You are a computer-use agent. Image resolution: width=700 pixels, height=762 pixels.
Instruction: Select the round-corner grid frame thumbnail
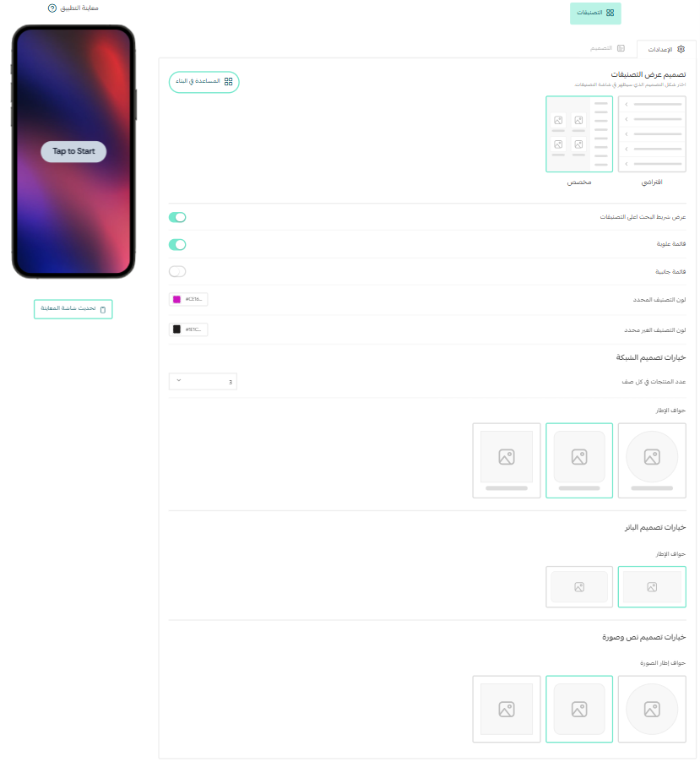pos(579,460)
